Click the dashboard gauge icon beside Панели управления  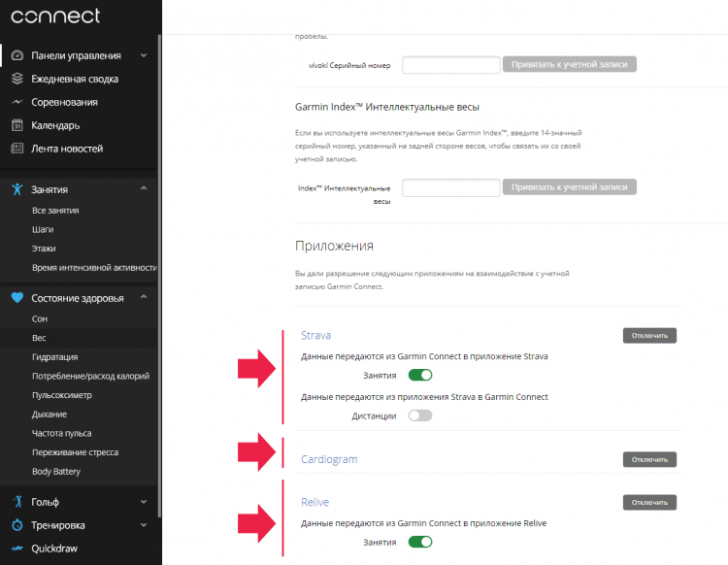tap(17, 55)
